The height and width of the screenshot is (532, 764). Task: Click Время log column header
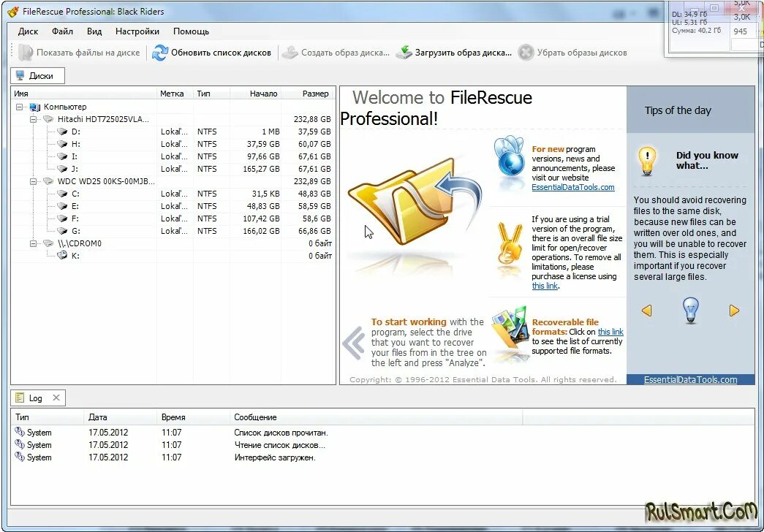click(x=194, y=417)
